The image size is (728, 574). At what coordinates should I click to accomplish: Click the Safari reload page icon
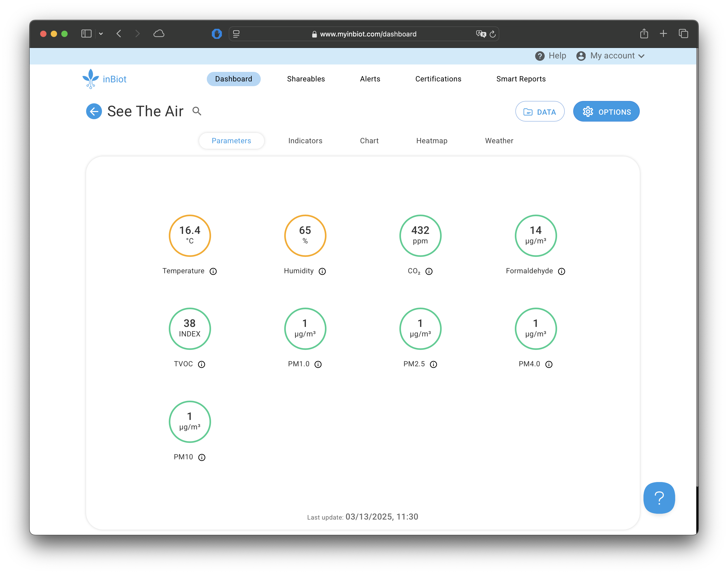(492, 34)
